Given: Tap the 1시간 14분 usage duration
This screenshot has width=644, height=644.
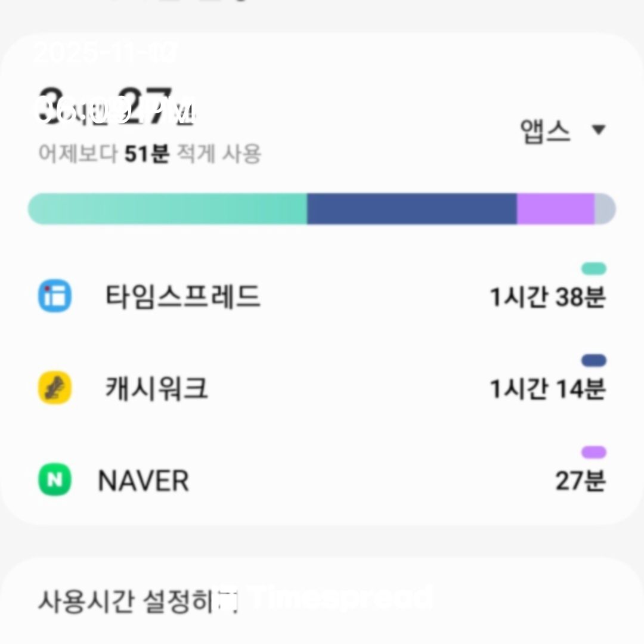Looking at the screenshot, I should pyautogui.click(x=547, y=389).
